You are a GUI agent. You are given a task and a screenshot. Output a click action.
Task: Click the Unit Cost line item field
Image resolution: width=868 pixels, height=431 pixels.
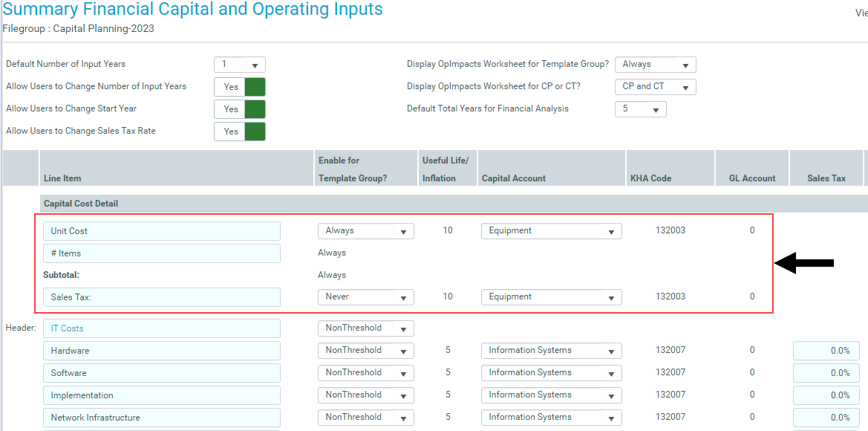(162, 231)
